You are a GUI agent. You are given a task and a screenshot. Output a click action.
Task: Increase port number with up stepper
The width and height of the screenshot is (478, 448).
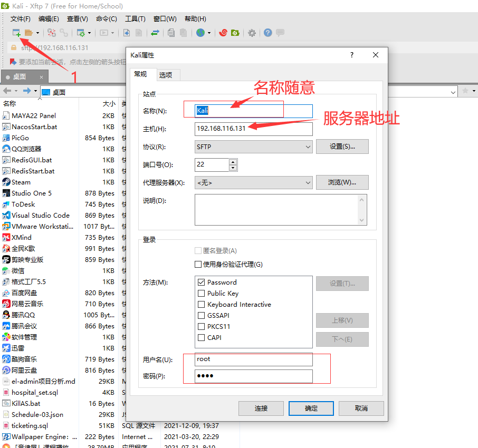click(233, 162)
